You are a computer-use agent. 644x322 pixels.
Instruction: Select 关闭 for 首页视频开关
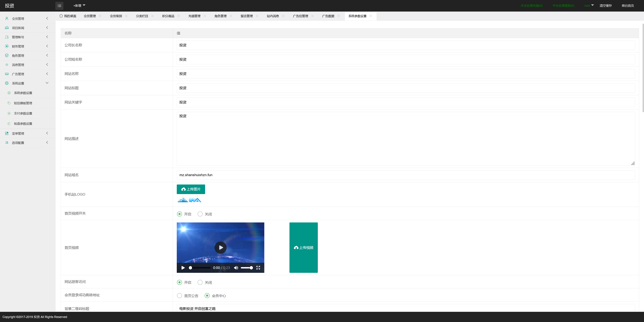200,214
